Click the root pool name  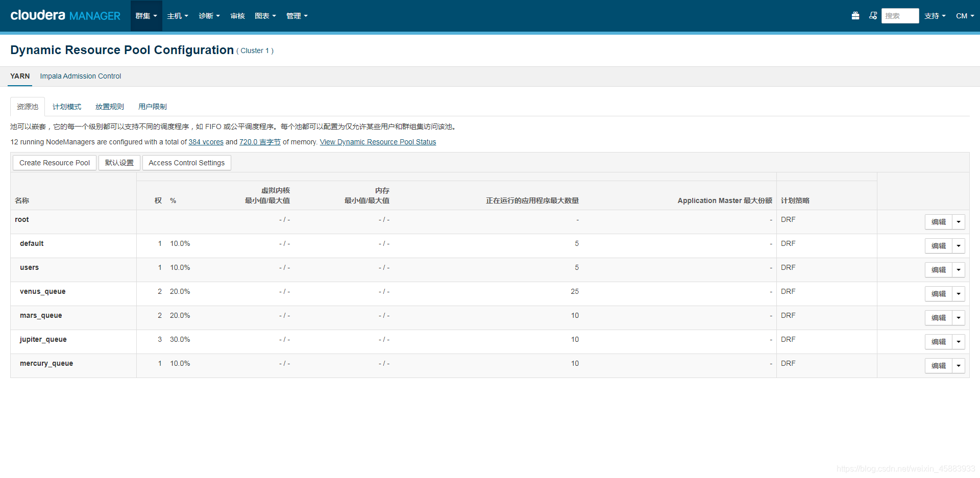coord(22,219)
